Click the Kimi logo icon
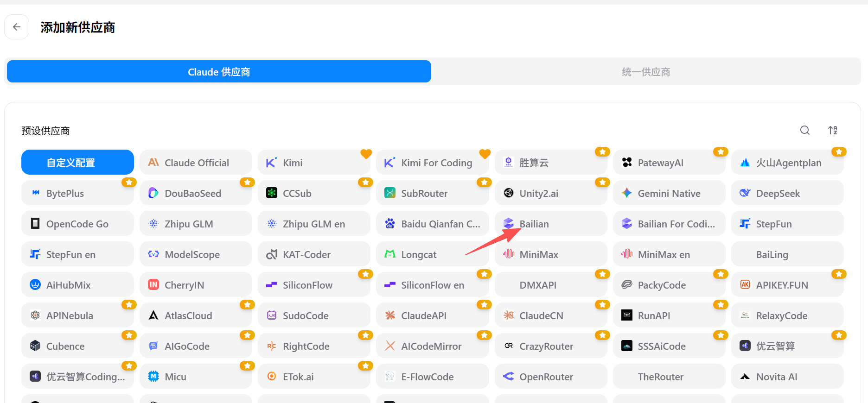This screenshot has width=868, height=403. point(271,163)
